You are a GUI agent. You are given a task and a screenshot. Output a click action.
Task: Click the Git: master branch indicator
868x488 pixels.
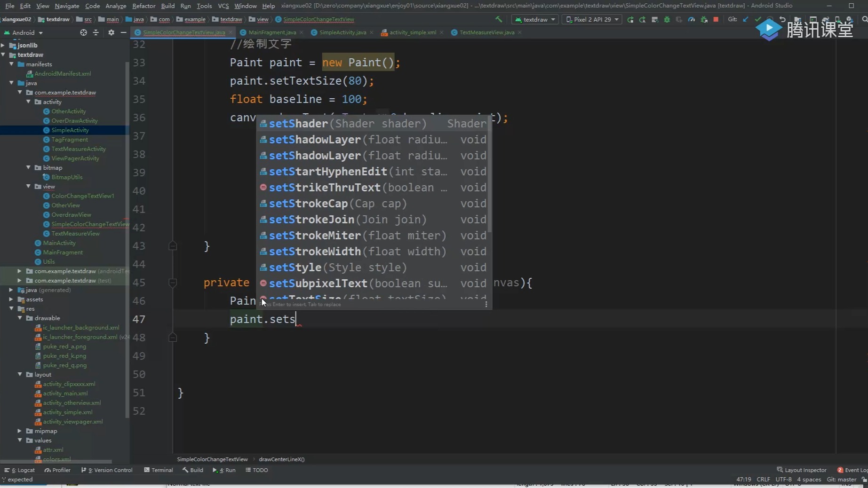[x=842, y=480]
